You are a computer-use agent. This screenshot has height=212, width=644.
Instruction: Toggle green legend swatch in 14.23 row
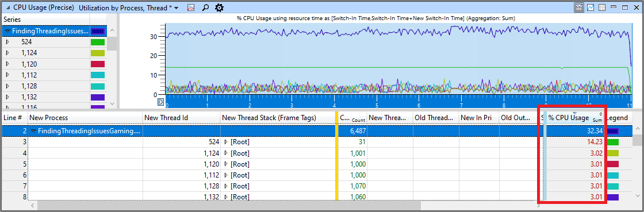(x=613, y=142)
